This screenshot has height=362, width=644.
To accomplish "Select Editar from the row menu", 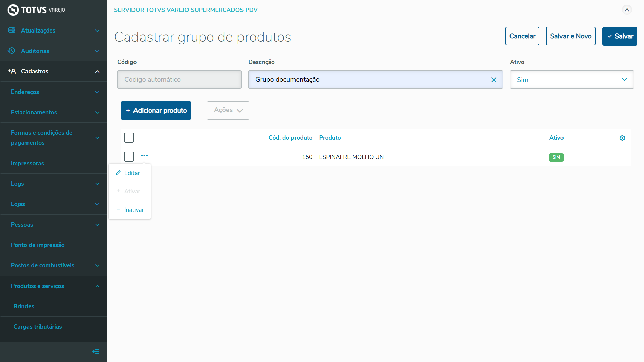I will tap(131, 173).
